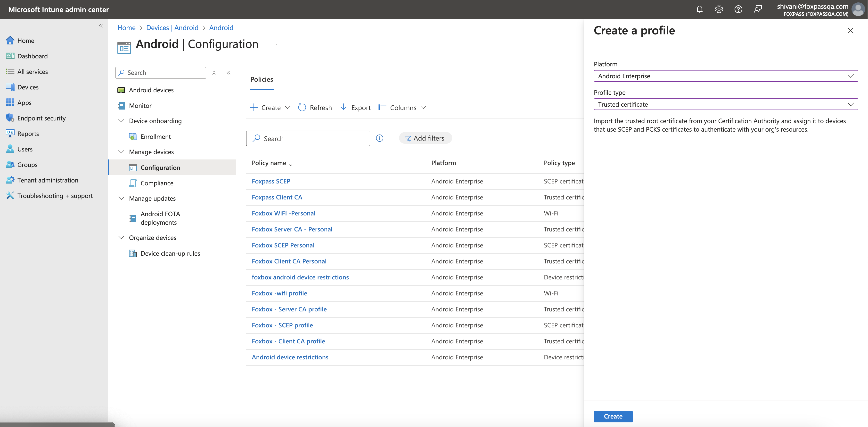The height and width of the screenshot is (427, 868).
Task: Click the blue Create button in profile pane
Action: [x=613, y=416]
